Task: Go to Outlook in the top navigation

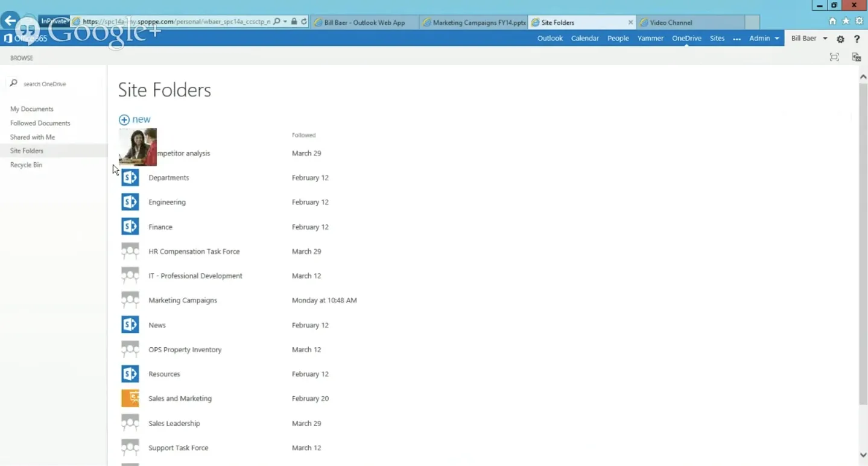Action: click(x=550, y=39)
